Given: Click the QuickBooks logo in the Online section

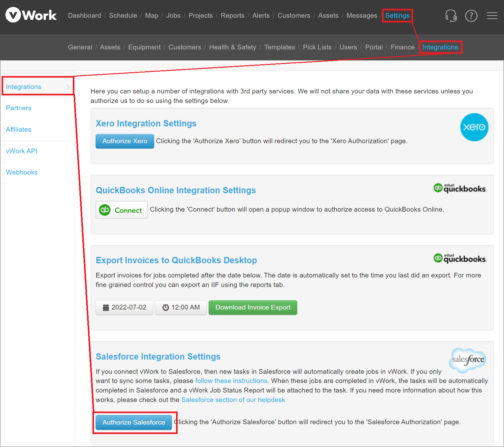Looking at the screenshot, I should pyautogui.click(x=460, y=188).
